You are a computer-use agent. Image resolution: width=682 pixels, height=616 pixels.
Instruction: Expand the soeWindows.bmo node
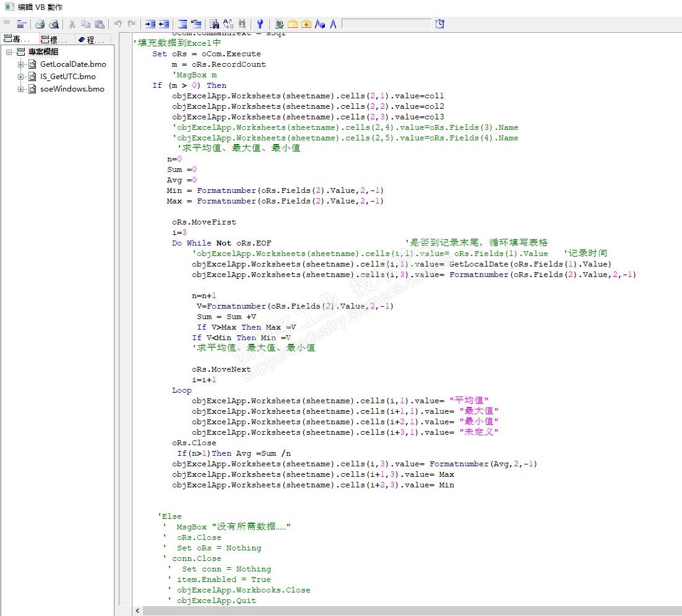[x=20, y=89]
